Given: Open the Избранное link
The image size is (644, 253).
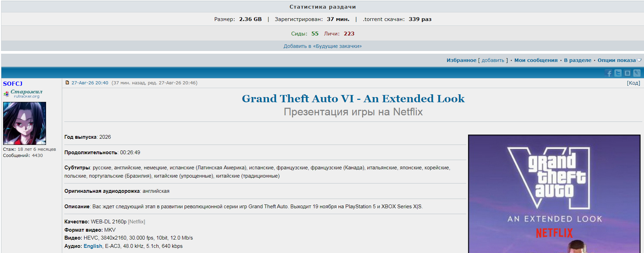Looking at the screenshot, I should pyautogui.click(x=461, y=60).
